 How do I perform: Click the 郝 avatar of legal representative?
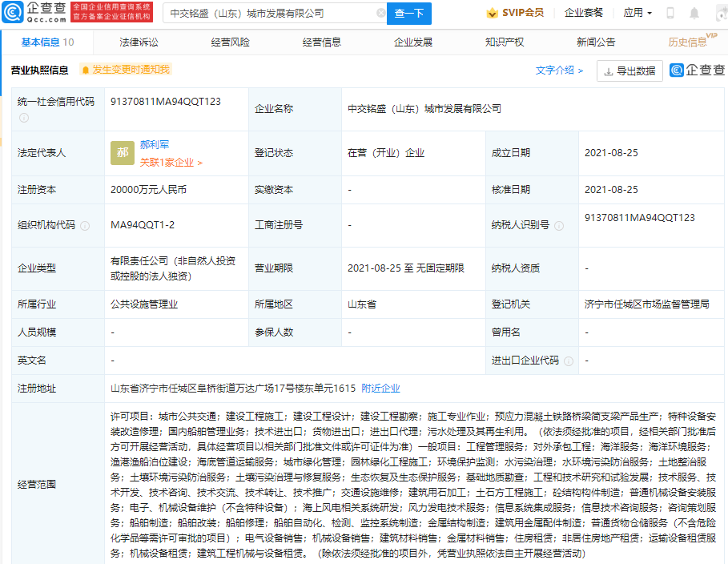tap(123, 152)
